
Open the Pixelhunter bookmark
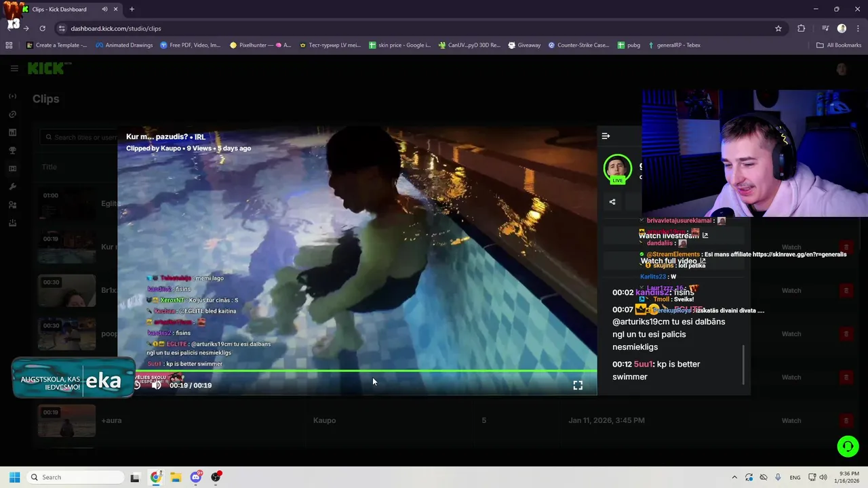pyautogui.click(x=260, y=45)
